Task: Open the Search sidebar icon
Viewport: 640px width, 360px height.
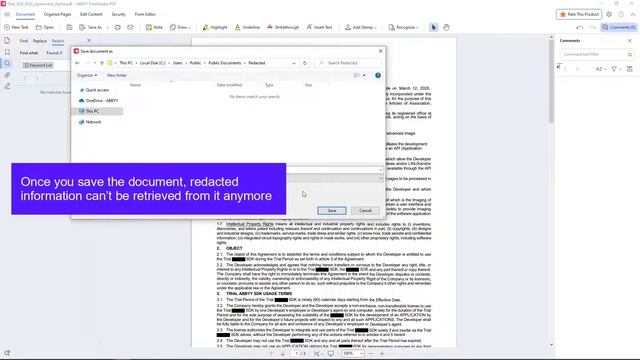Action: [7, 64]
